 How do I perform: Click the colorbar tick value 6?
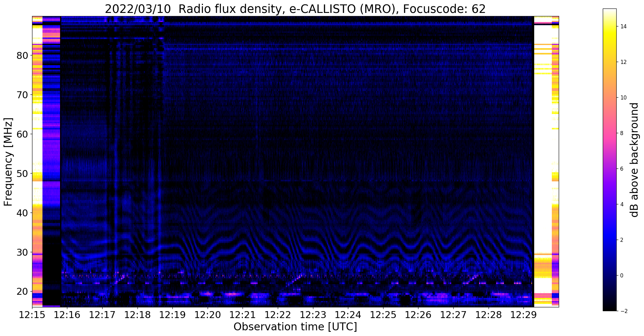[621, 169]
